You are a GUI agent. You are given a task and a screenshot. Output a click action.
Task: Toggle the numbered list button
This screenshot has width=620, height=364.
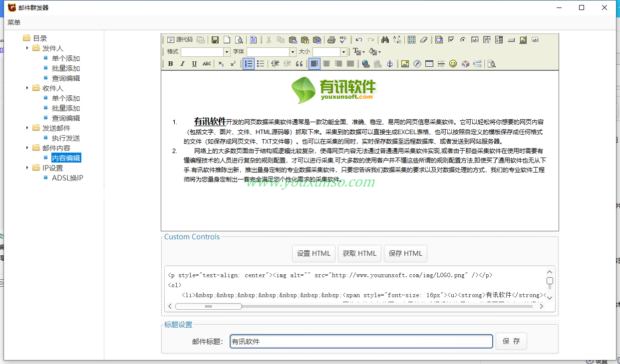249,64
